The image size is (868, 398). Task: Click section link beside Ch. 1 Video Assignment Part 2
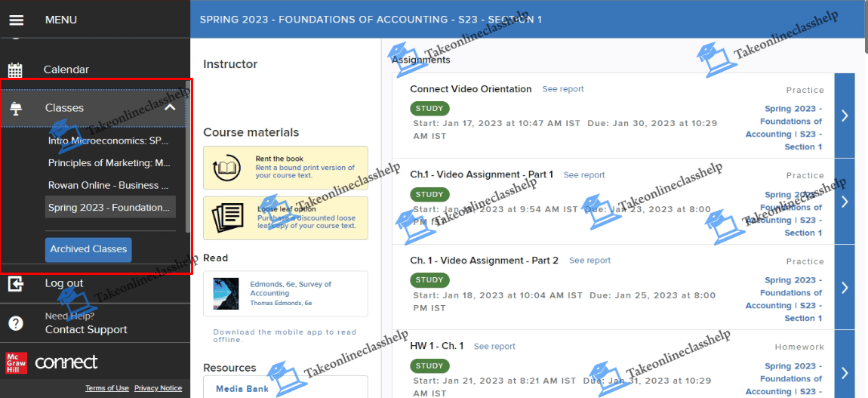pyautogui.click(x=784, y=299)
